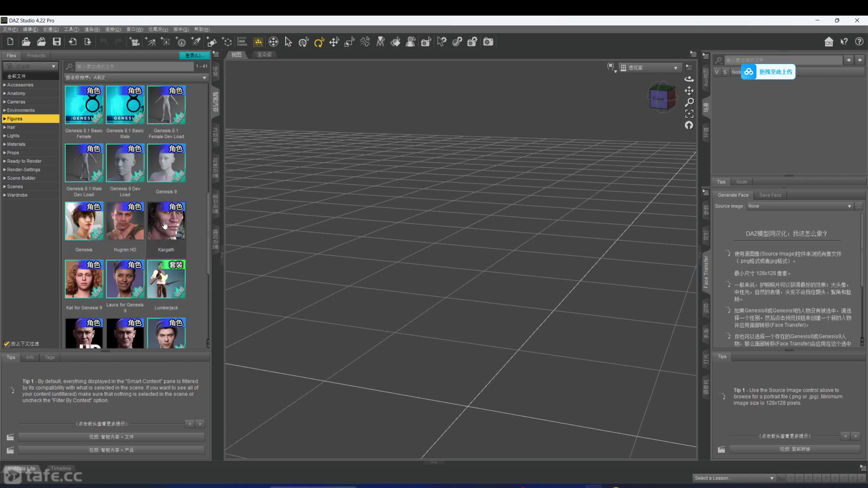
Task: Select the Universal manipulation tool
Action: 303,42
